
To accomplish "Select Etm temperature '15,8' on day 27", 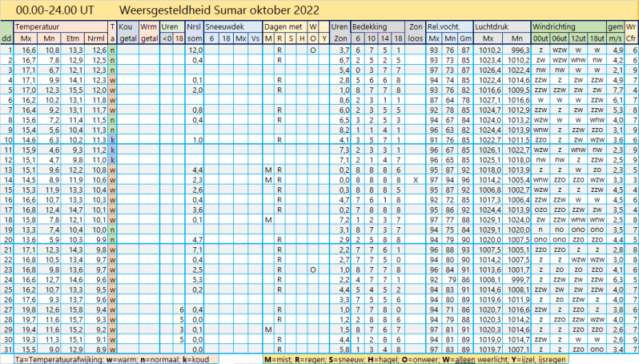I will 75,310.
